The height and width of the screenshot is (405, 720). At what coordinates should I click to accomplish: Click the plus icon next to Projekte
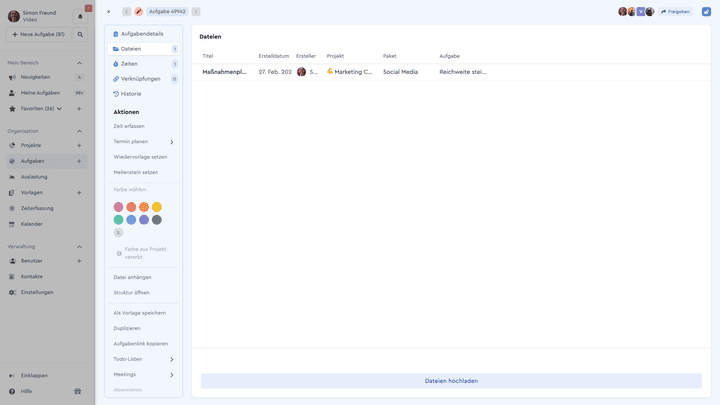79,146
